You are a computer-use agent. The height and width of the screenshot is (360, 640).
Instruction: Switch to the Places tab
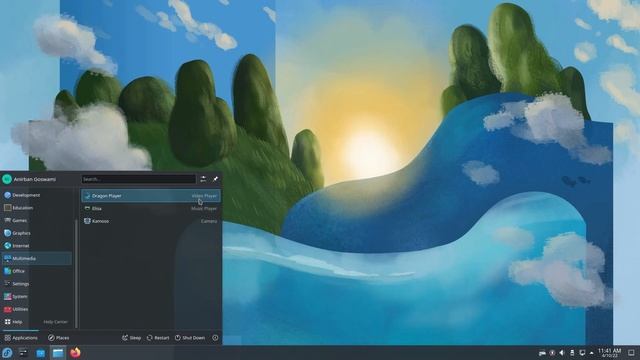tap(58, 338)
